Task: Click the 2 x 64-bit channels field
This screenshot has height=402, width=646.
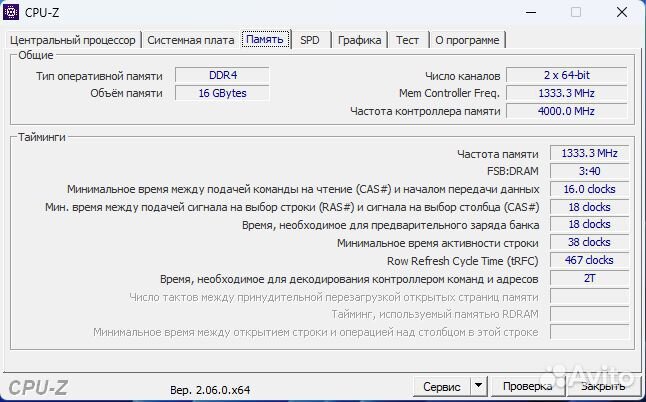Action: (x=566, y=75)
